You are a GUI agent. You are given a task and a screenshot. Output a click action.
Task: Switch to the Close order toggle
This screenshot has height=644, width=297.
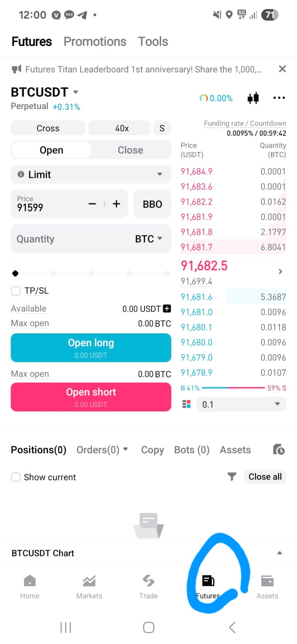tap(130, 150)
